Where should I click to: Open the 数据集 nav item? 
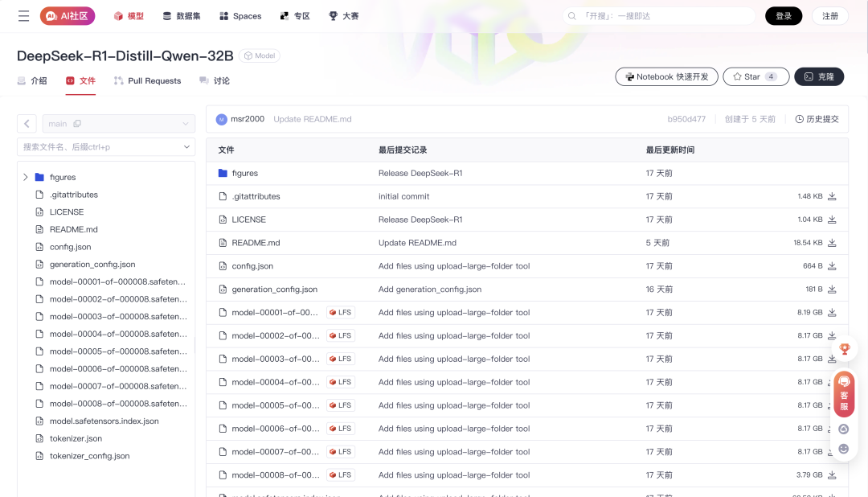182,16
